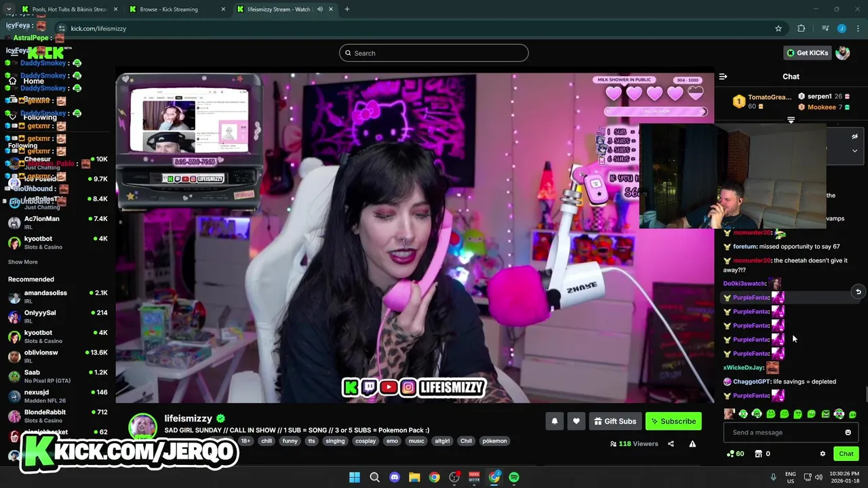Open BlondeRabbit Slots & Casino channel
Screen dimensions: 868x488
58,415
